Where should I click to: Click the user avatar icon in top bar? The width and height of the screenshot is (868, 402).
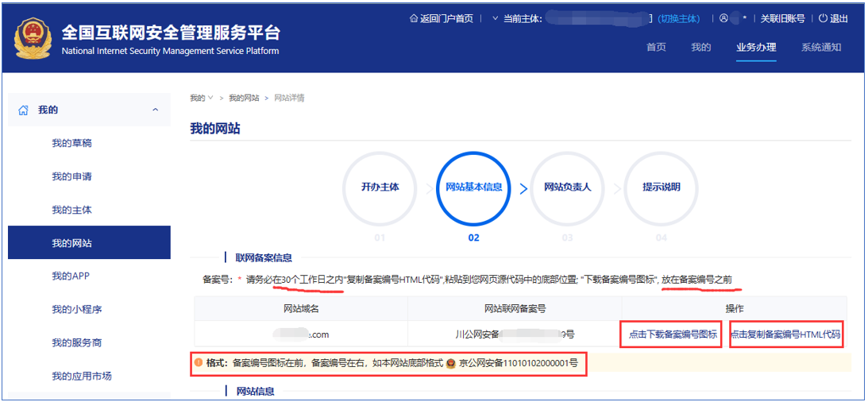(723, 18)
